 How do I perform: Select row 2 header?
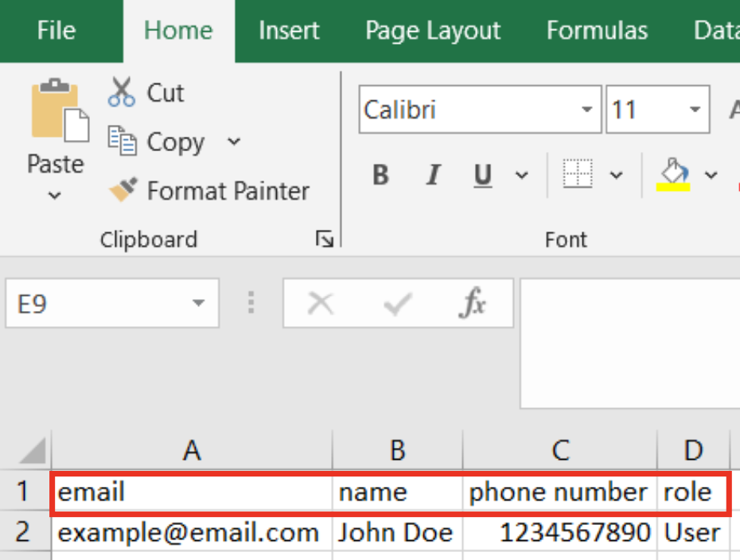(x=25, y=531)
